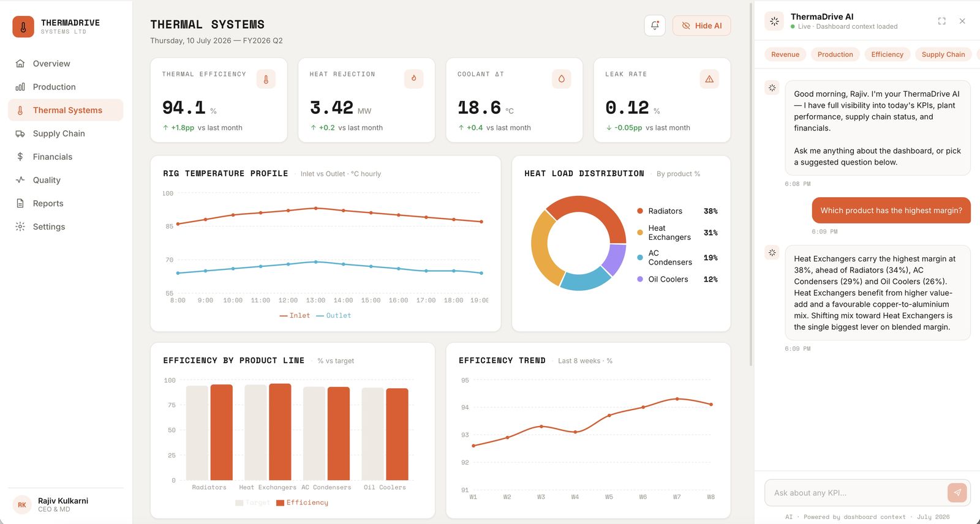Focus the Ask about any KPI input
This screenshot has width=980, height=524.
pyautogui.click(x=858, y=493)
